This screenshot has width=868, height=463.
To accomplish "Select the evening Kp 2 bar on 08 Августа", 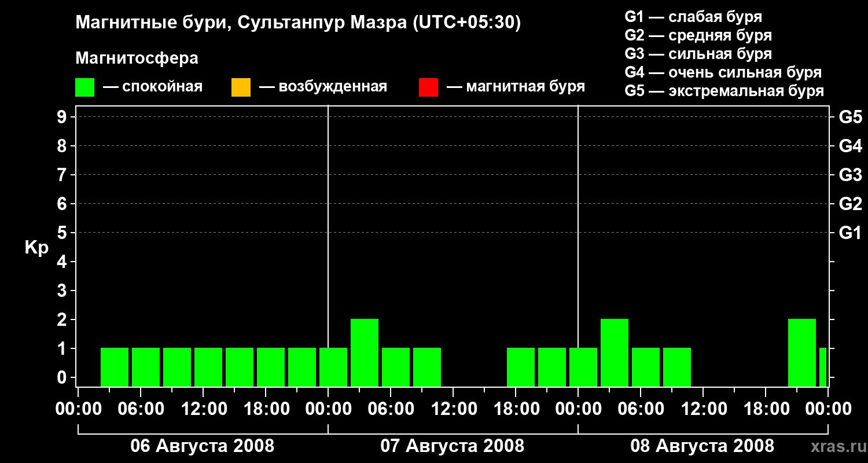I will click(x=802, y=352).
